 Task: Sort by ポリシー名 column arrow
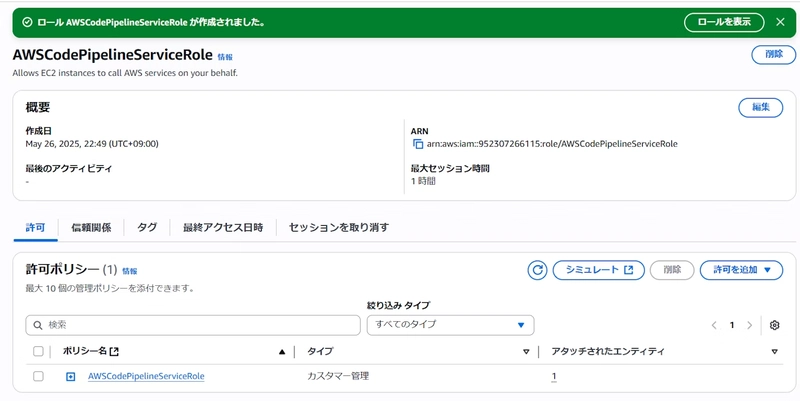pos(282,352)
